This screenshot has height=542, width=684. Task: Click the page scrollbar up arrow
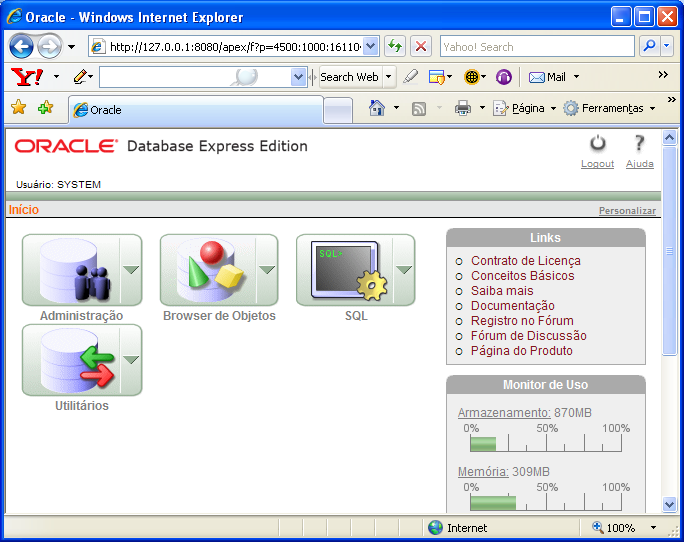(x=670, y=138)
